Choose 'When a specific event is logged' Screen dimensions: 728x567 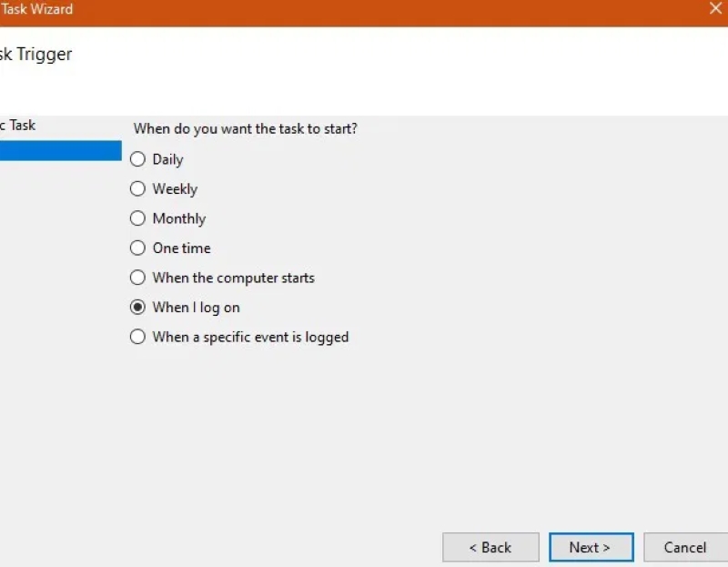tap(137, 337)
